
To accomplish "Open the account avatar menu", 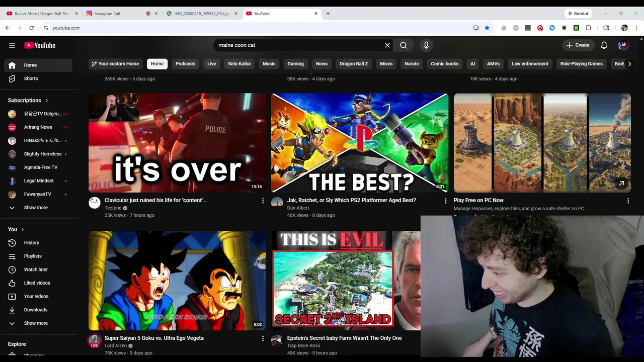I will [x=623, y=45].
